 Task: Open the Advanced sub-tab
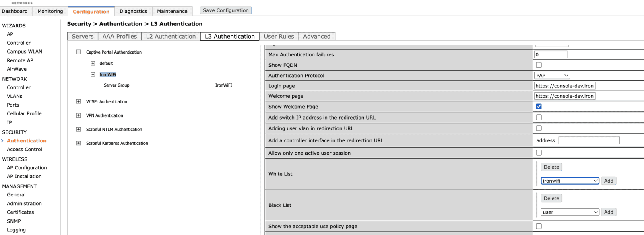click(x=317, y=36)
